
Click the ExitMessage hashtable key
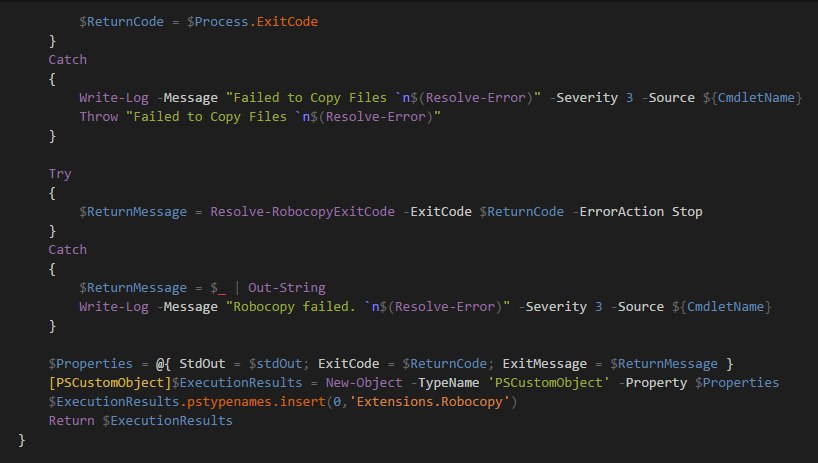tap(544, 363)
